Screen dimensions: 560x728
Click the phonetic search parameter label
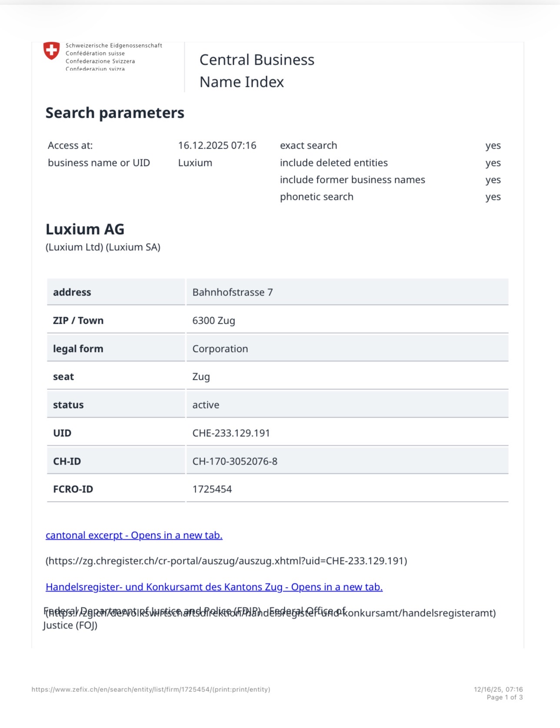click(x=317, y=196)
